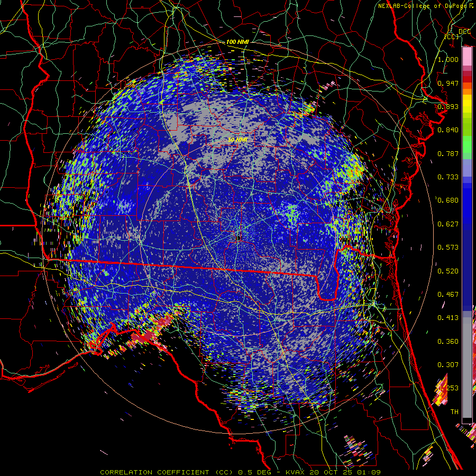Click the TH threshold label on the scale
Screen dimensions: 476x476
click(x=454, y=412)
